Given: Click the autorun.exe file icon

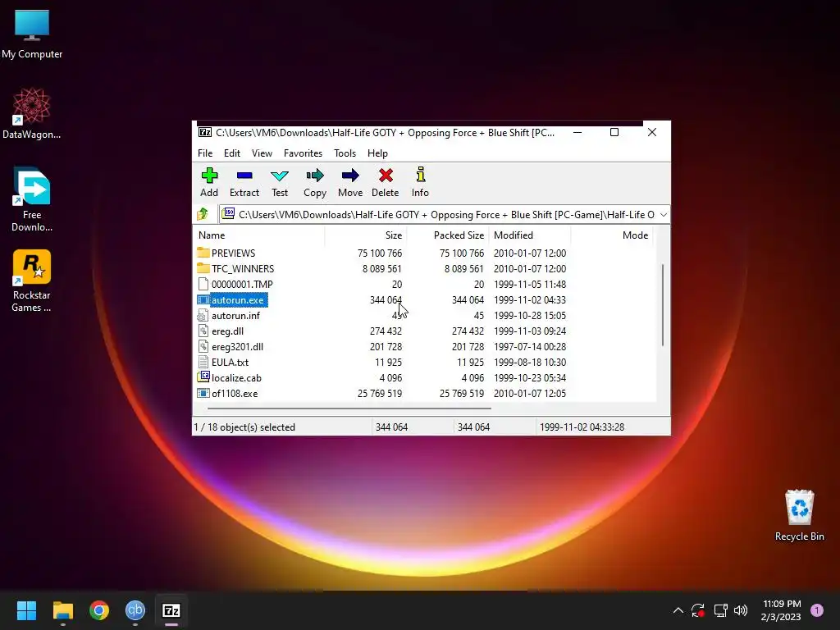Looking at the screenshot, I should point(203,299).
